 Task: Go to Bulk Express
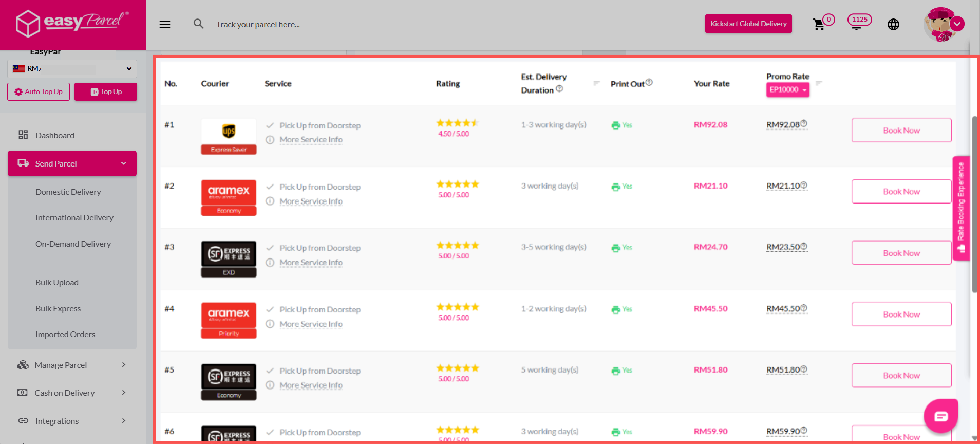(58, 308)
